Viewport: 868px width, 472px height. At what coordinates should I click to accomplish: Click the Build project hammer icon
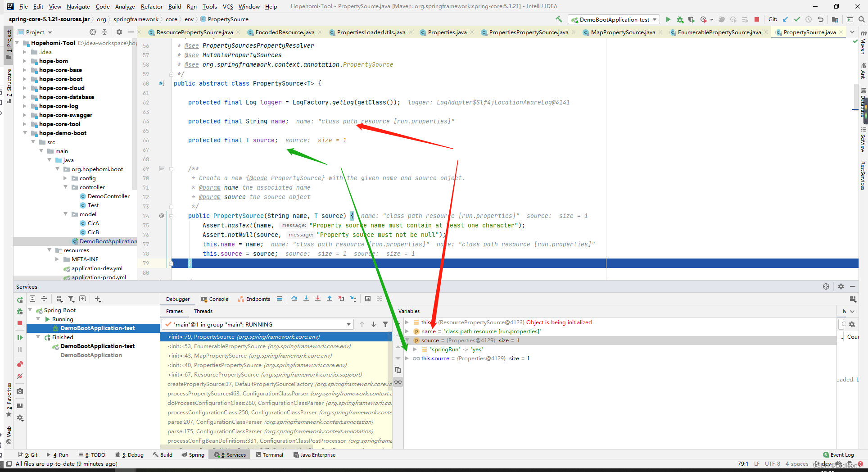coord(559,19)
